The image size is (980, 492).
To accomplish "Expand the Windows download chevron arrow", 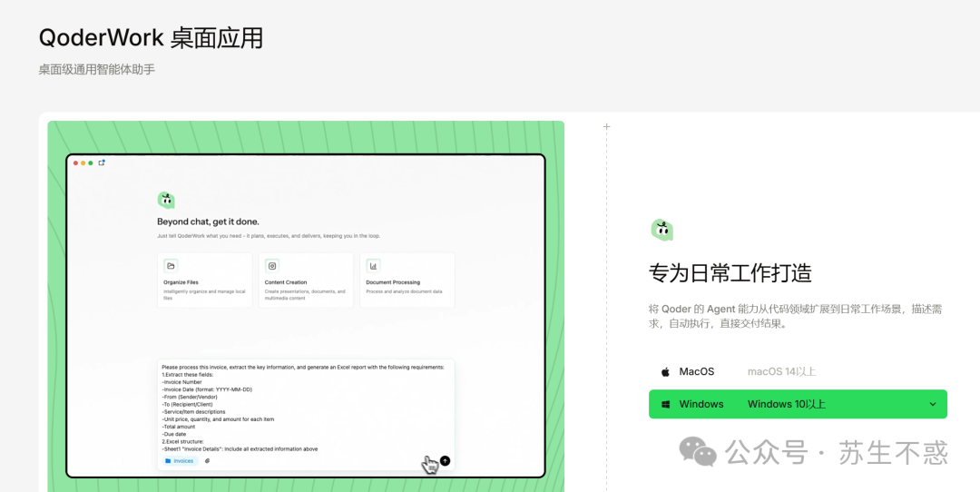I will pos(933,405).
